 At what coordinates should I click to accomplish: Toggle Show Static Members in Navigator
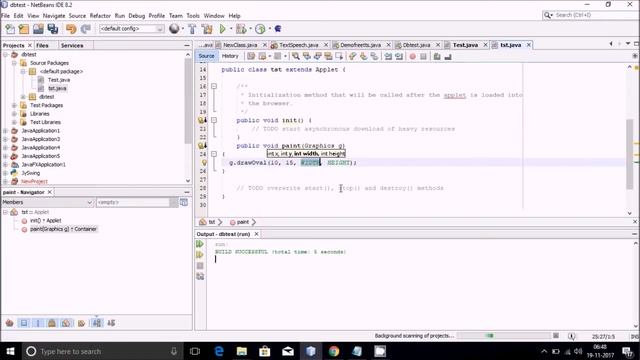coord(38,323)
